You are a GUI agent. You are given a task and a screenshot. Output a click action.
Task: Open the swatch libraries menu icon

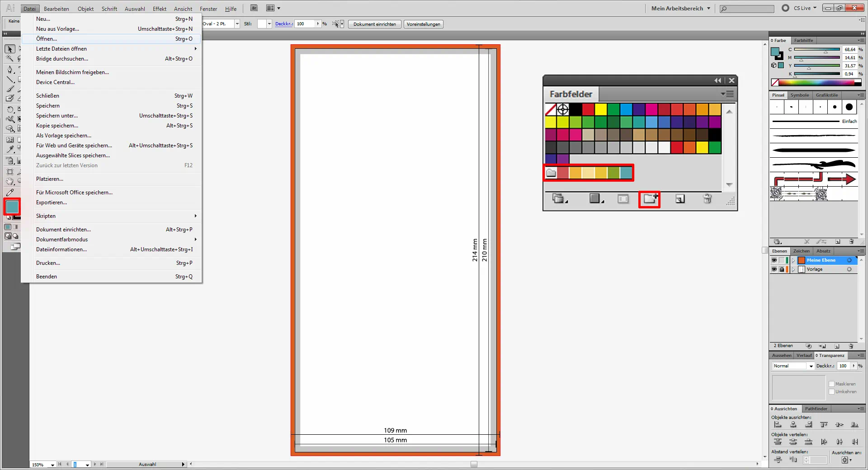[559, 199]
